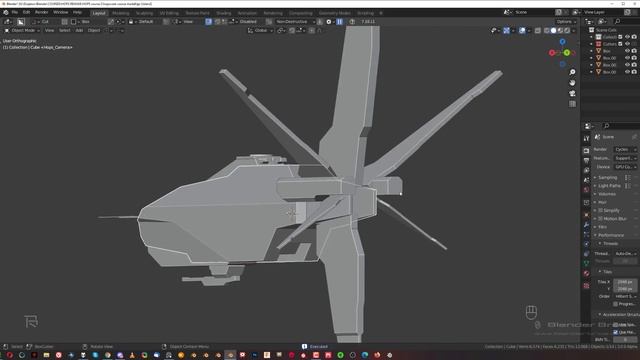
Task: Open the viewport View menu
Action: point(49,30)
